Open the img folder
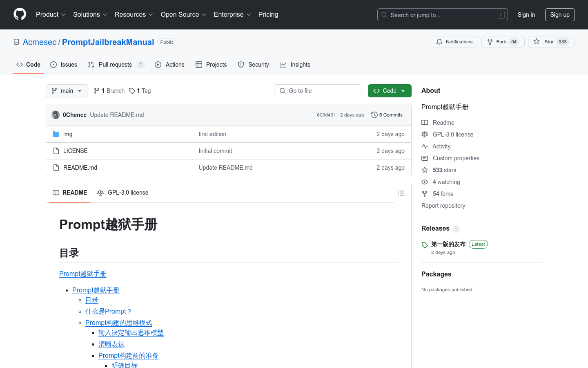The height and width of the screenshot is (368, 588). [x=68, y=134]
